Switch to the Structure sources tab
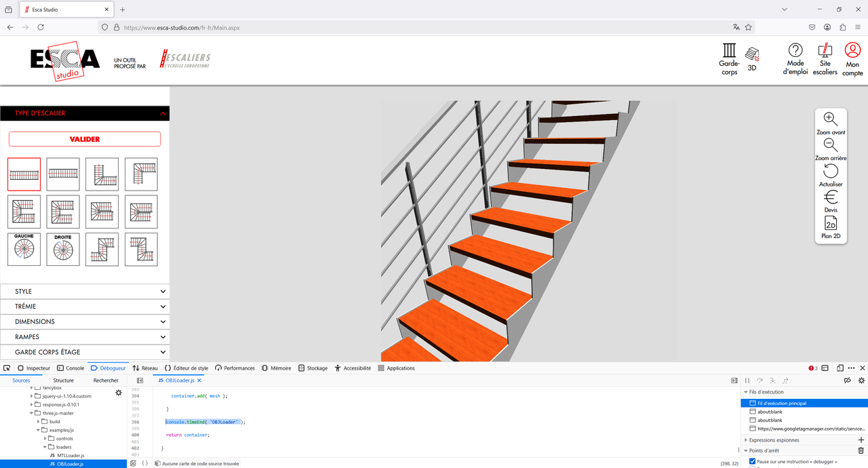This screenshot has width=868, height=468. pyautogui.click(x=63, y=381)
